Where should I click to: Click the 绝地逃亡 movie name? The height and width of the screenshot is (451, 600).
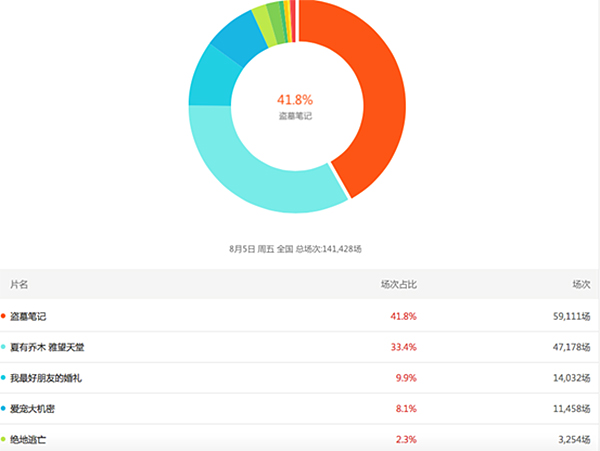click(28, 439)
